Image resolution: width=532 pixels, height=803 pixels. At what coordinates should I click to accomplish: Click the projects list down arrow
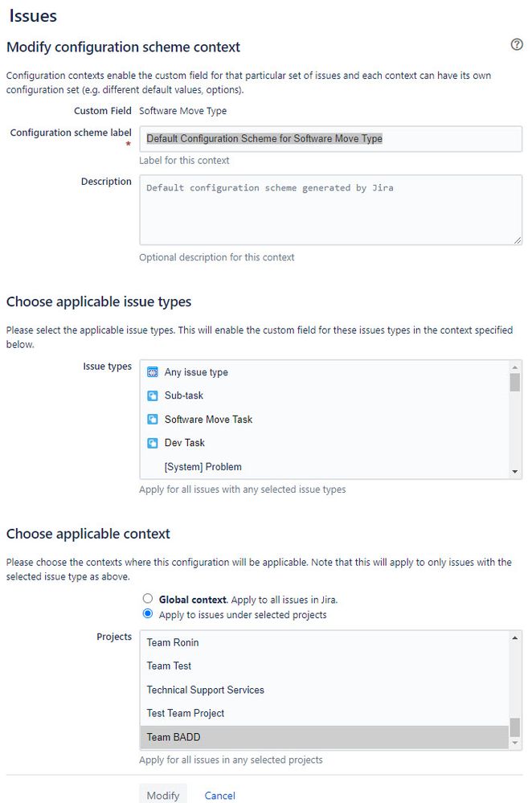[515, 743]
